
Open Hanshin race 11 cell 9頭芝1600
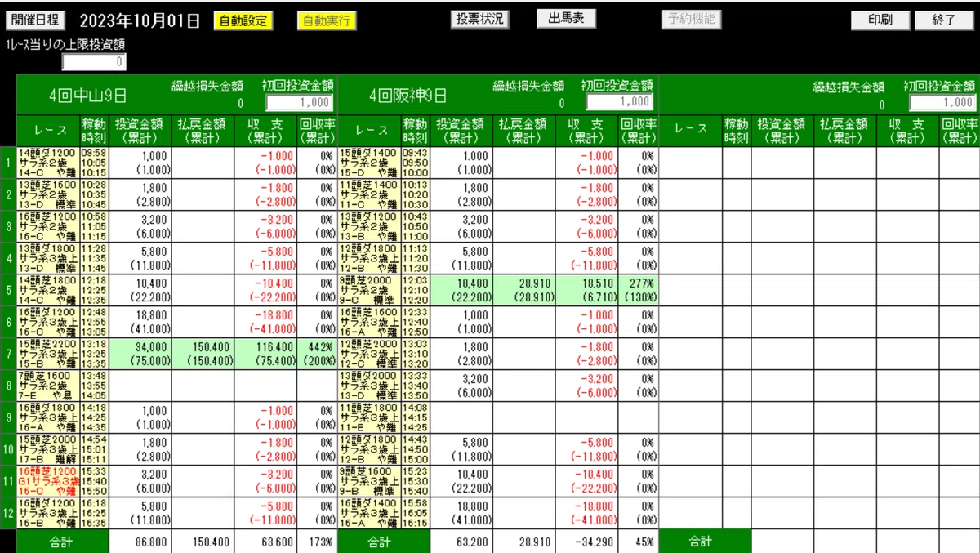click(x=368, y=482)
